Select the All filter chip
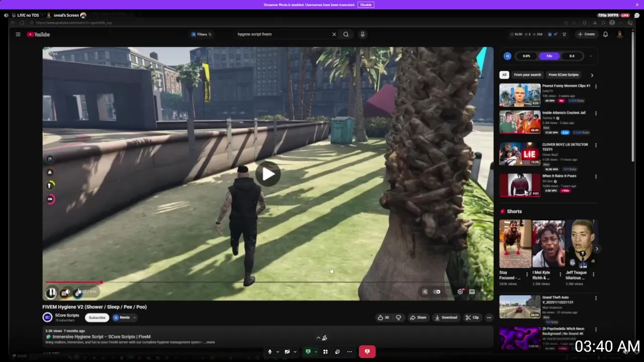This screenshot has height=362, width=644. (504, 75)
